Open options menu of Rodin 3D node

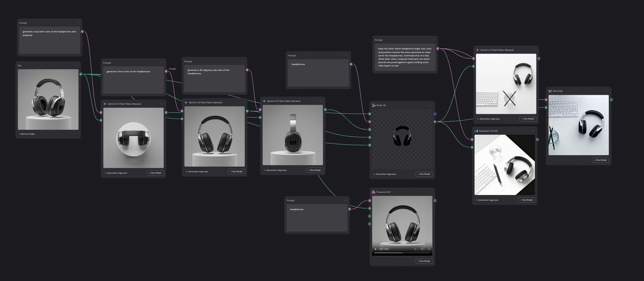coord(431,105)
